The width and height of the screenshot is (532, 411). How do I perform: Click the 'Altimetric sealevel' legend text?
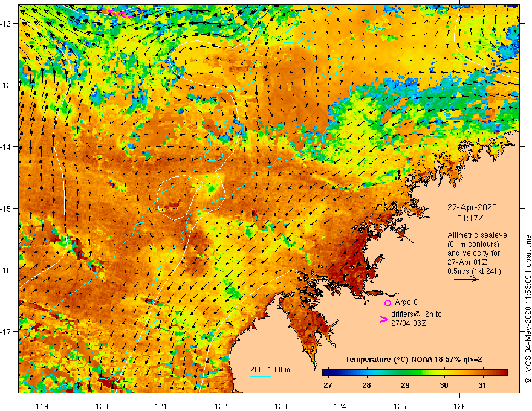click(478, 235)
